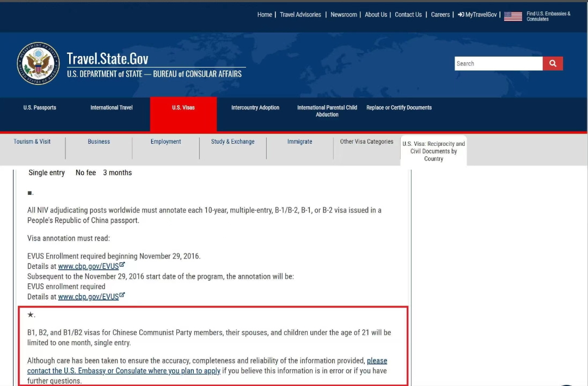Open the Intercountry Adoption menu item
588x386 pixels.
pyautogui.click(x=255, y=108)
